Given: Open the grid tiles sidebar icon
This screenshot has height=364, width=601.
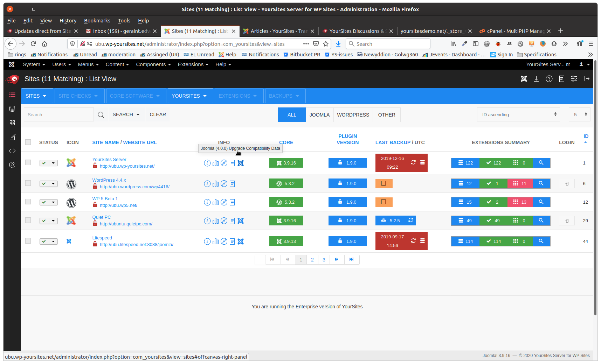Looking at the screenshot, I should pyautogui.click(x=12, y=123).
